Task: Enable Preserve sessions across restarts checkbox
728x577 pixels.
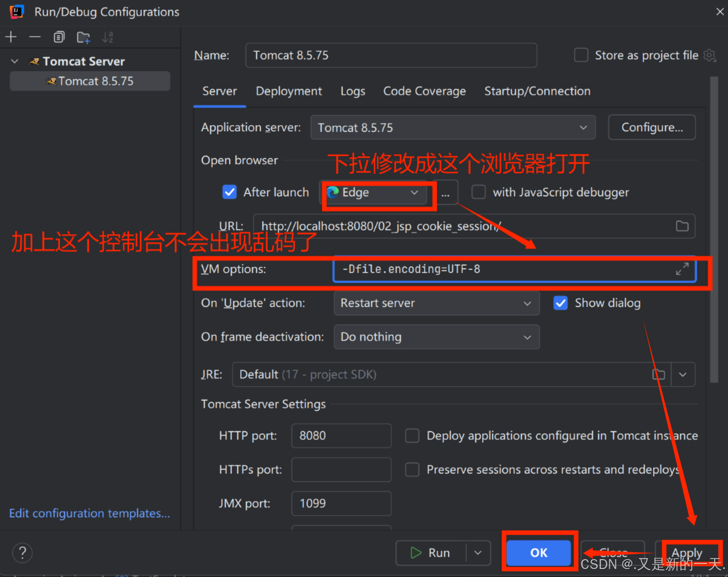Action: (x=412, y=470)
